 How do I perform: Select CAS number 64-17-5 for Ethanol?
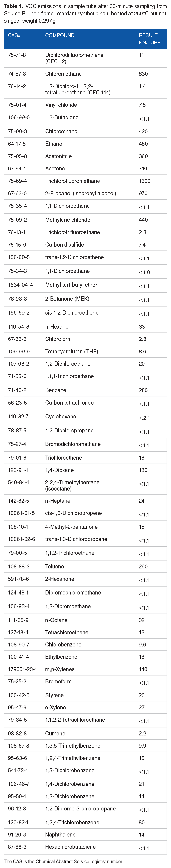point(17,144)
